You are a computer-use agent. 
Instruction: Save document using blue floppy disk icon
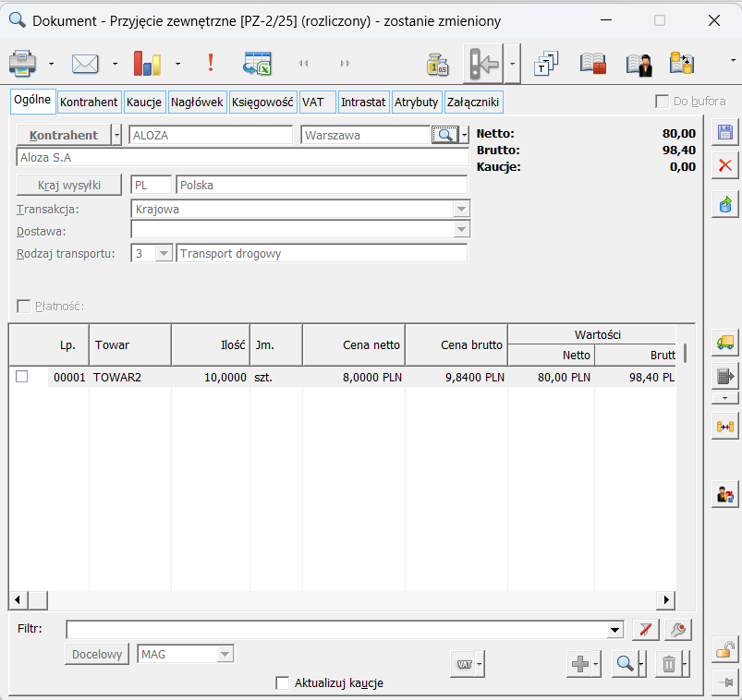(x=725, y=132)
